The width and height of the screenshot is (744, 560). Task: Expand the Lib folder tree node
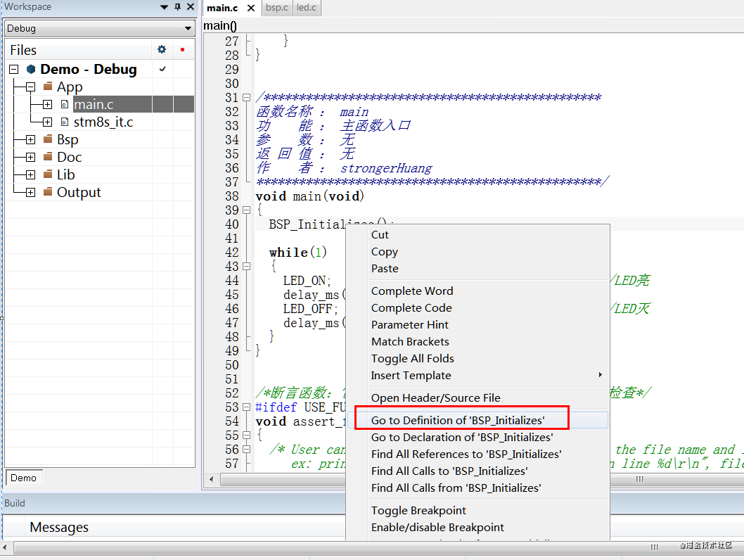click(x=30, y=174)
